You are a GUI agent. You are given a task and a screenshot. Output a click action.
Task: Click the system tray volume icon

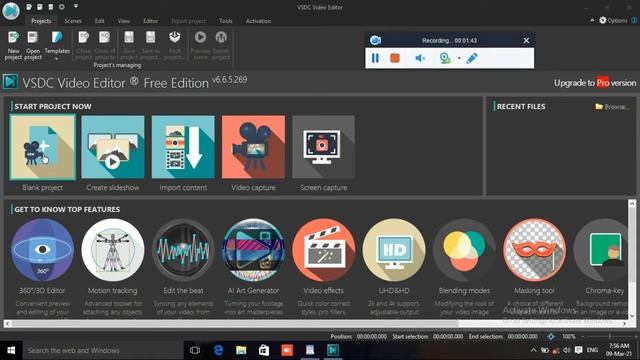click(567, 350)
